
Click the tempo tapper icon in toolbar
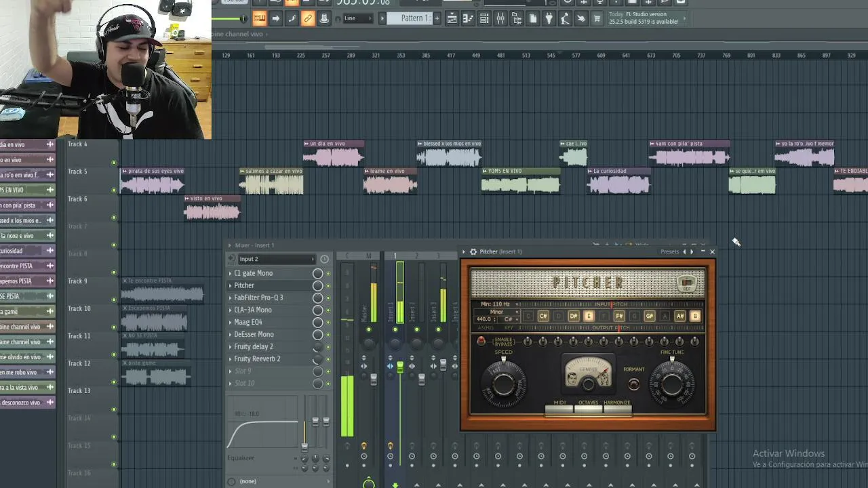coord(565,19)
